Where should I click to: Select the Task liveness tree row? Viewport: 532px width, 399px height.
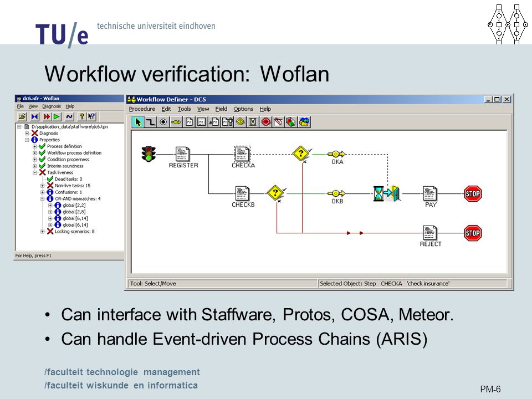pos(60,172)
